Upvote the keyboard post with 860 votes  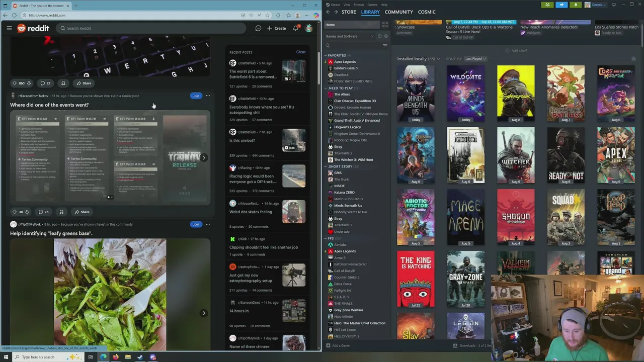tap(14, 83)
